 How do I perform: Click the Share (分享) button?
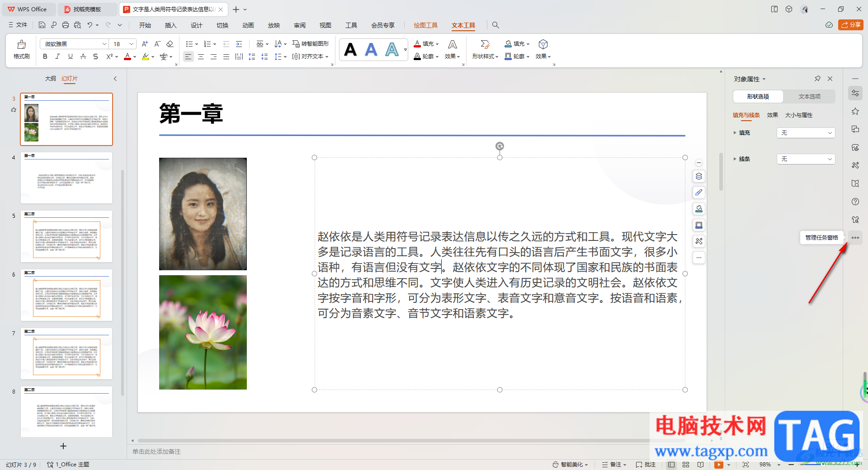(851, 25)
